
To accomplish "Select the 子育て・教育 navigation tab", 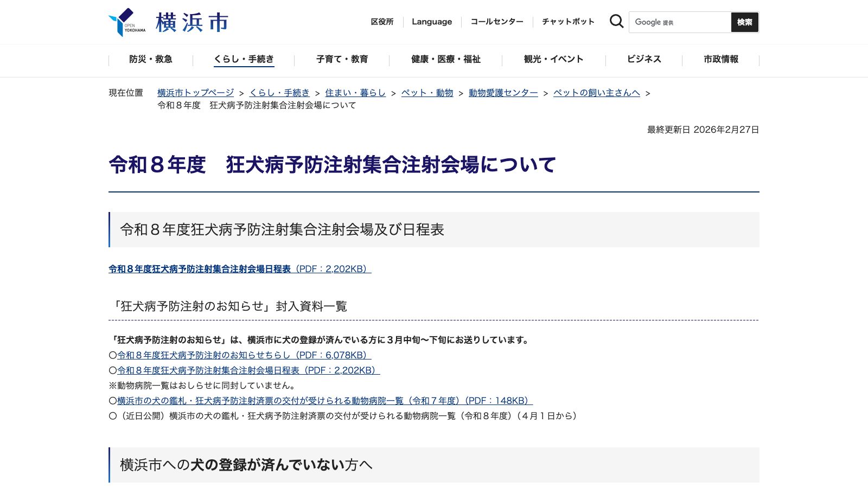I will click(342, 59).
